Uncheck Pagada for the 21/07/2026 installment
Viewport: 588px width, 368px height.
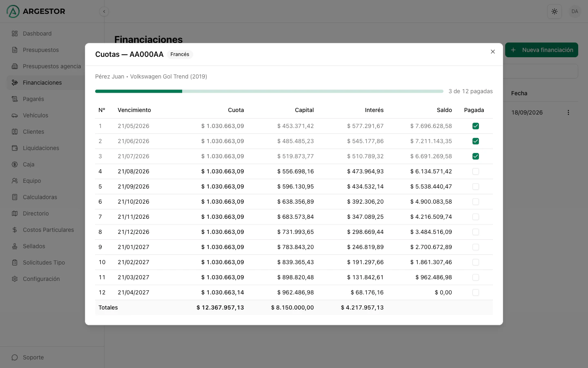(476, 156)
